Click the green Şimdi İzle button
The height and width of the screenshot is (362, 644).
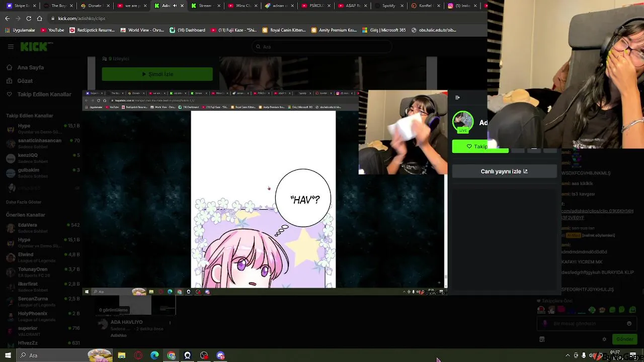click(x=157, y=74)
